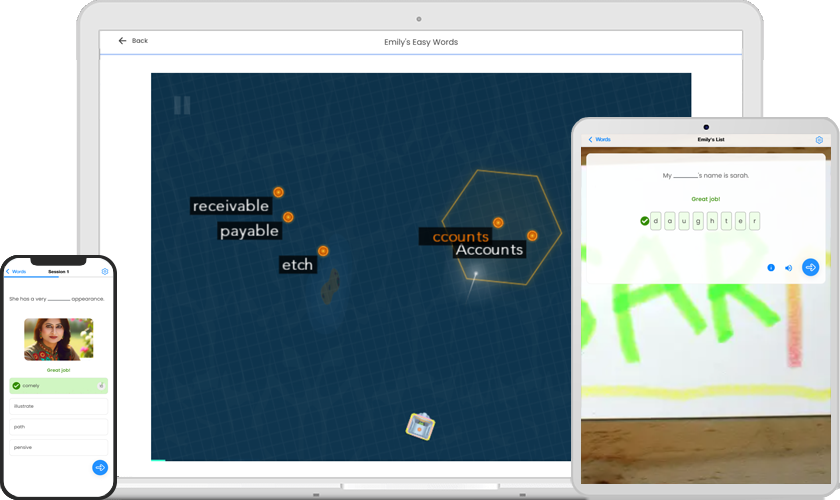The width and height of the screenshot is (840, 500).
Task: Click the player ship at game bottom
Action: [421, 426]
